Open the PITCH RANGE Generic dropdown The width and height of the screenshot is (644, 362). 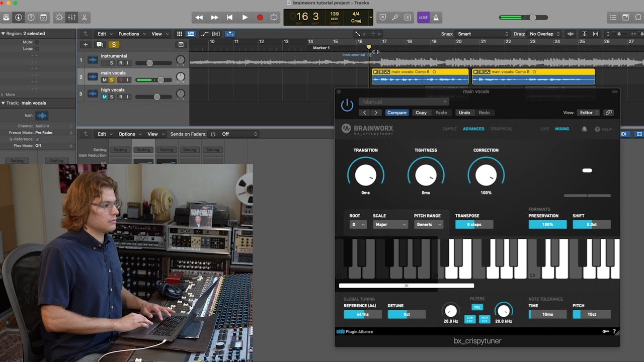[428, 224]
